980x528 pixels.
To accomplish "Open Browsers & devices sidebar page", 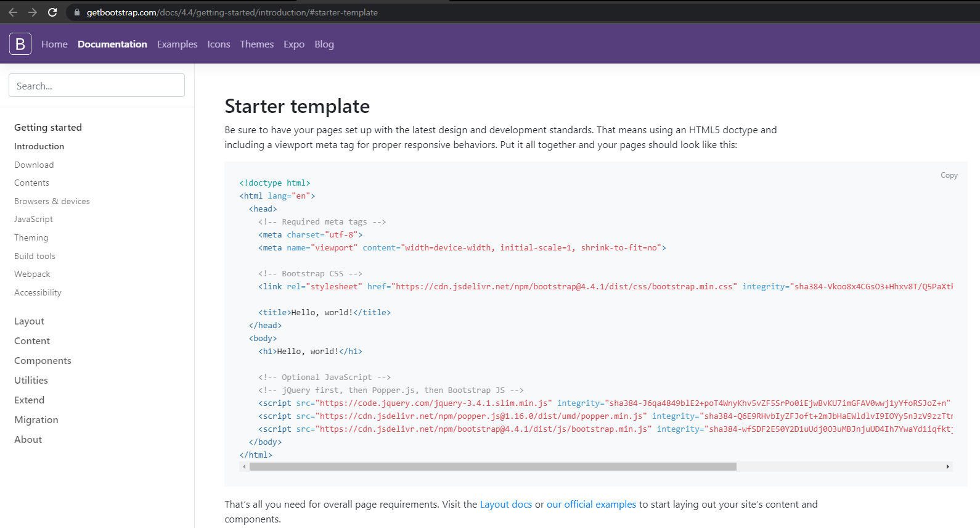I will click(52, 201).
